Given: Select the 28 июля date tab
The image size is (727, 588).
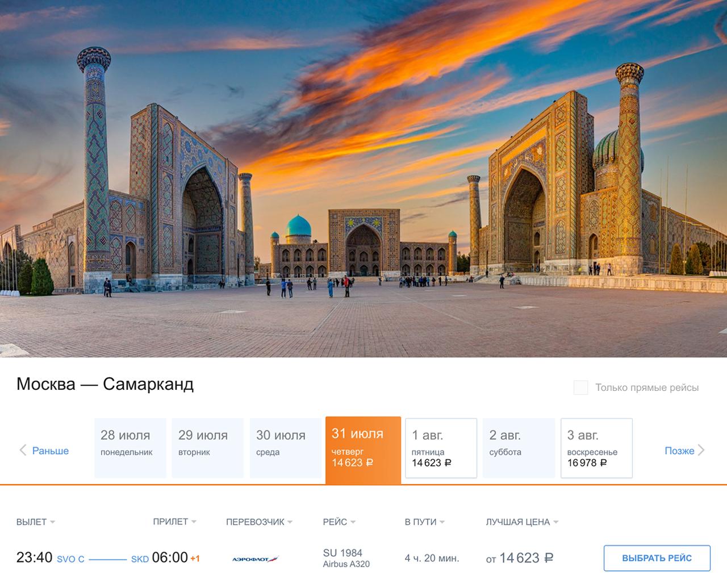Looking at the screenshot, I should tap(130, 448).
